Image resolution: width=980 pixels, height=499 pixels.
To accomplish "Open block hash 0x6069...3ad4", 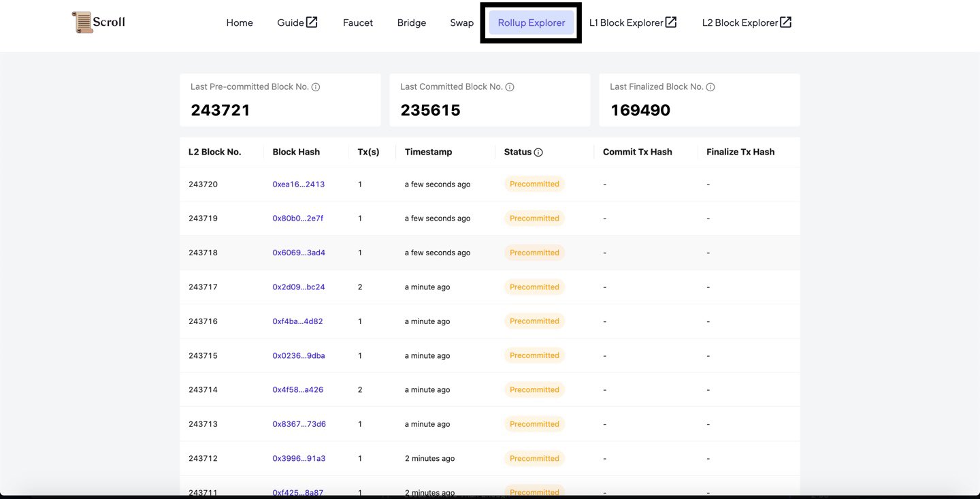I will [299, 253].
